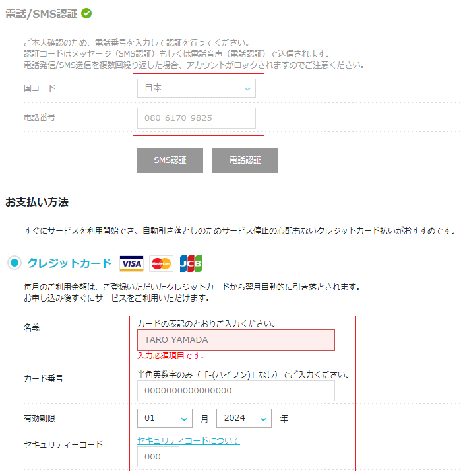Screen dimensions: 463x476
Task: Click the VISA card logo
Action: [x=131, y=264]
